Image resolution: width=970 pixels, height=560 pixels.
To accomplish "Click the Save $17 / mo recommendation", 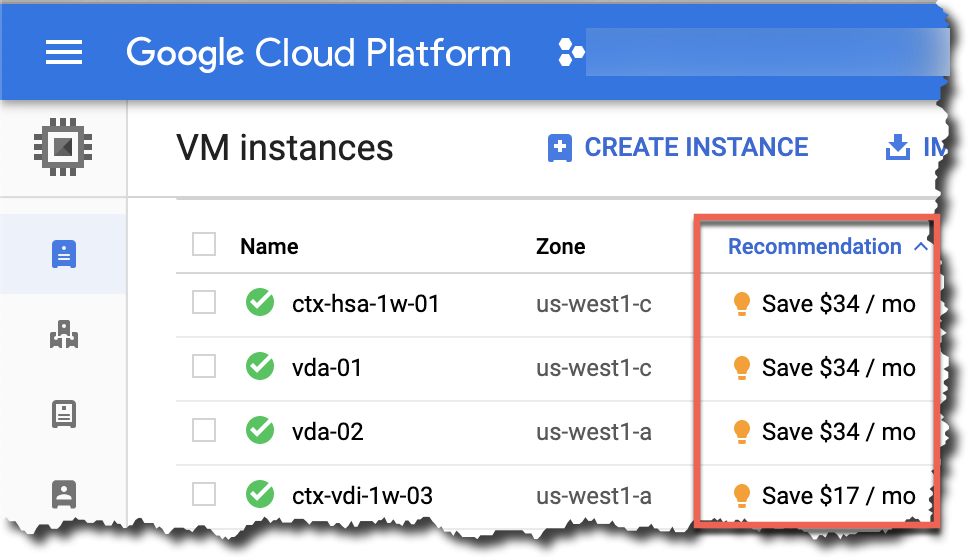I will pyautogui.click(x=838, y=495).
